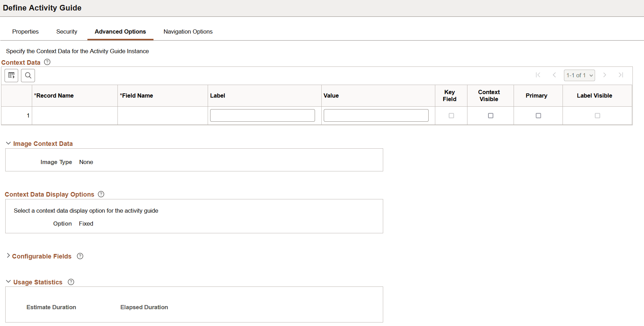Collapse the Image Context Data section
Image resolution: width=644 pixels, height=326 pixels.
point(8,143)
